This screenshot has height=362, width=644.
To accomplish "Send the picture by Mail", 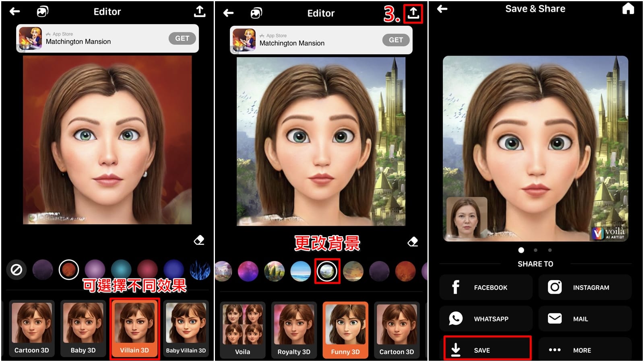I will pos(585,319).
